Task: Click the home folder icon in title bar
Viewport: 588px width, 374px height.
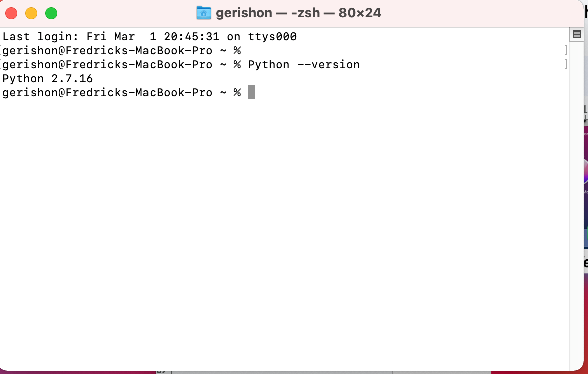Action: pos(203,13)
